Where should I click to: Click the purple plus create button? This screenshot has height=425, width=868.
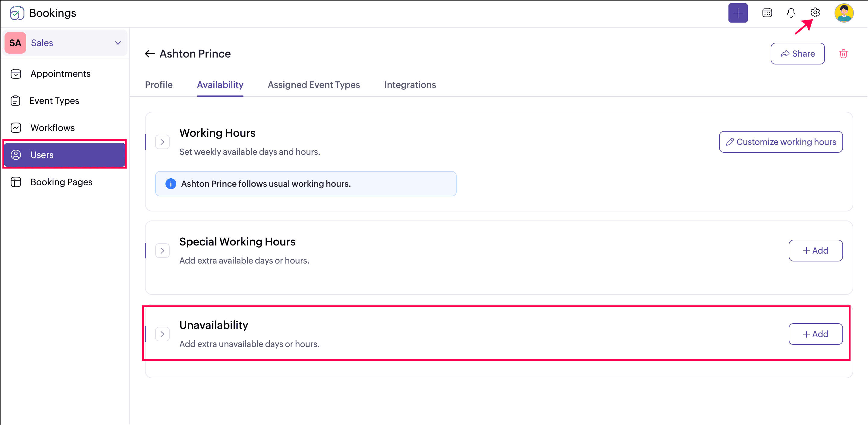pos(737,13)
